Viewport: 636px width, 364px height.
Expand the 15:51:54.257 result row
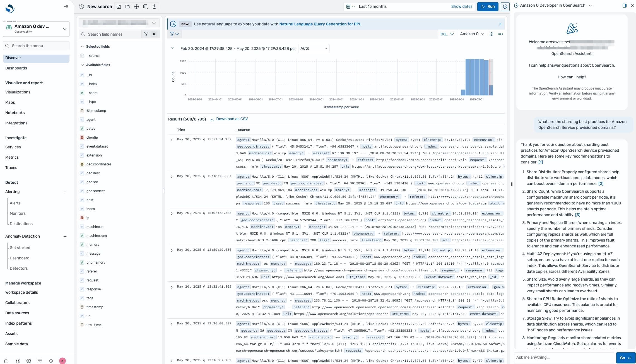(x=172, y=140)
